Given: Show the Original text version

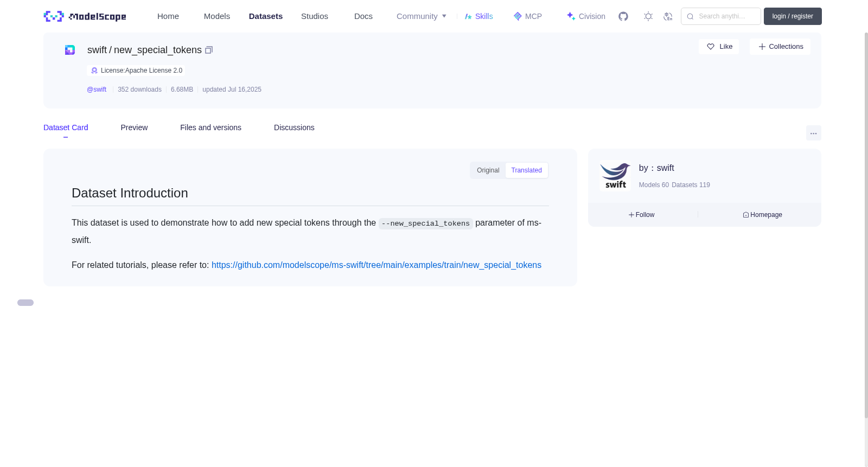Looking at the screenshot, I should (488, 170).
